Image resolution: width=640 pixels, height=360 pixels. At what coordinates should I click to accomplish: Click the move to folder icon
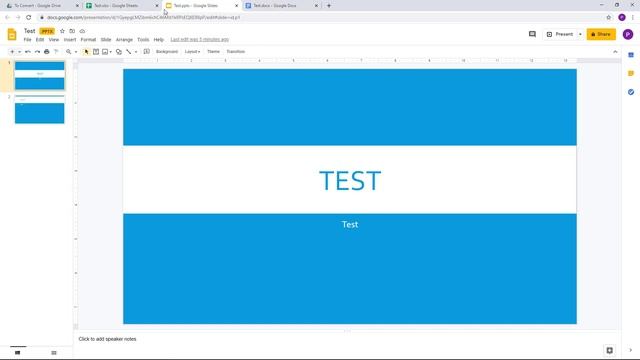pos(72,31)
